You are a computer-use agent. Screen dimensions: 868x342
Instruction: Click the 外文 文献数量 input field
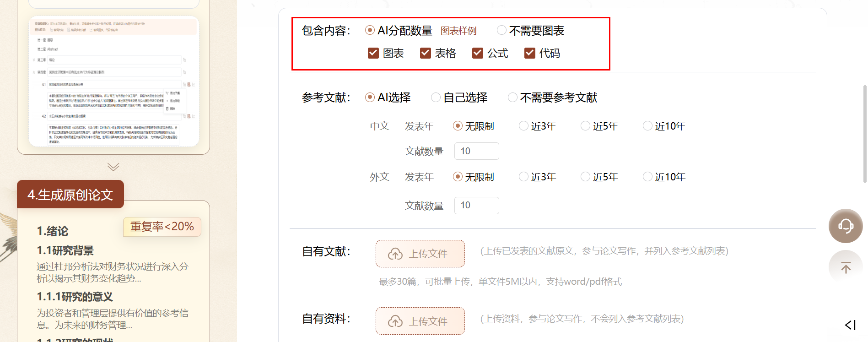click(476, 205)
